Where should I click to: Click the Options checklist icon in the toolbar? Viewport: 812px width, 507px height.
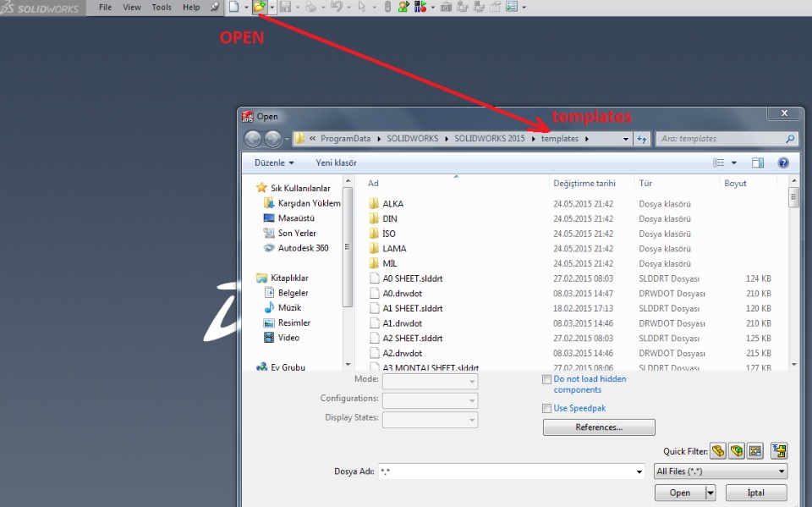(x=512, y=7)
